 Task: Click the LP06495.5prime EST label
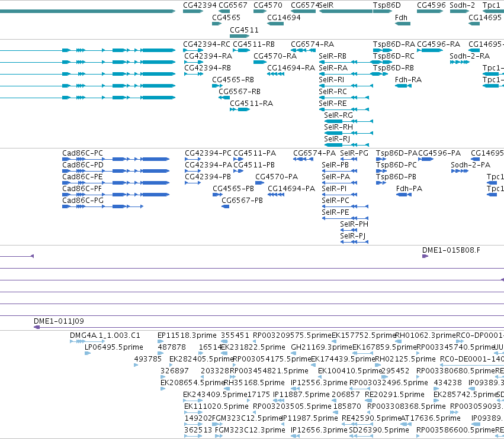tap(114, 347)
